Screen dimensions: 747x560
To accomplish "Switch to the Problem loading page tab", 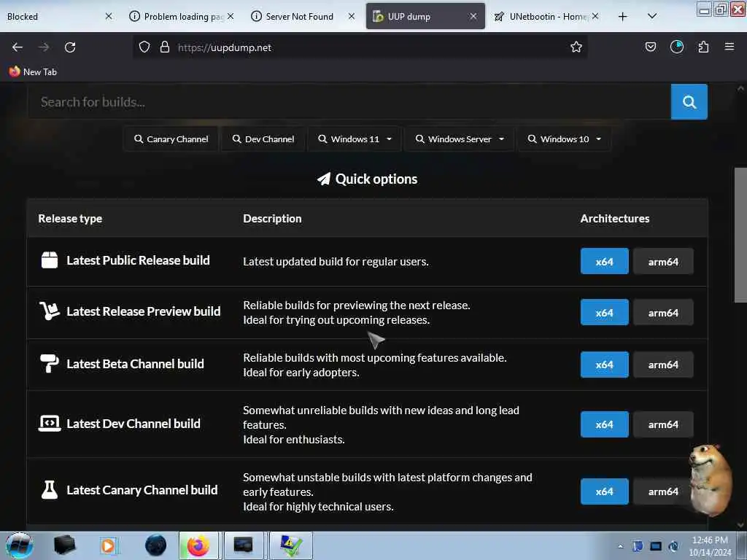I will click(x=181, y=16).
